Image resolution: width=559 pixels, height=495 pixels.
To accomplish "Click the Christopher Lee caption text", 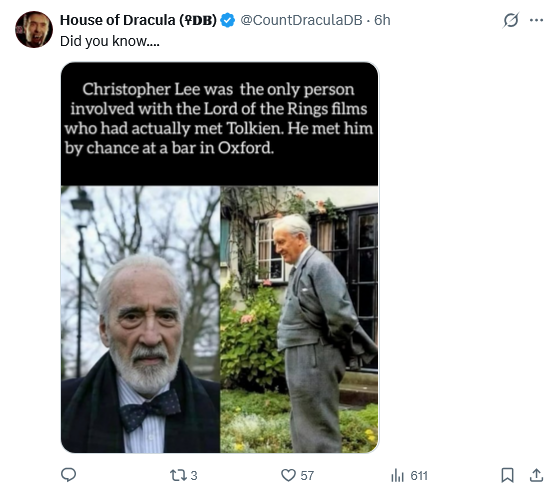I will (x=219, y=118).
